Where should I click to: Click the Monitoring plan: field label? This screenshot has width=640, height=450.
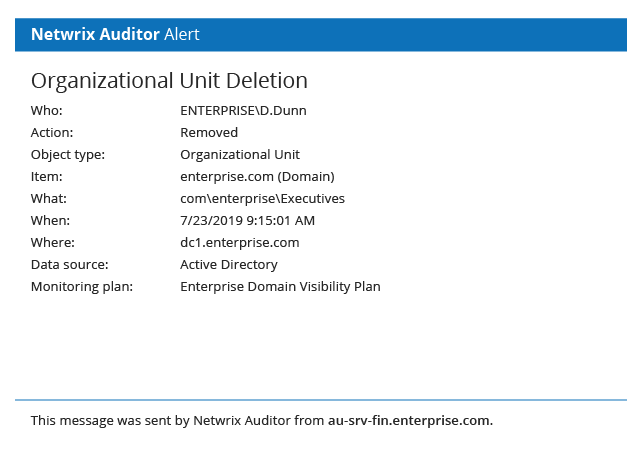click(82, 286)
